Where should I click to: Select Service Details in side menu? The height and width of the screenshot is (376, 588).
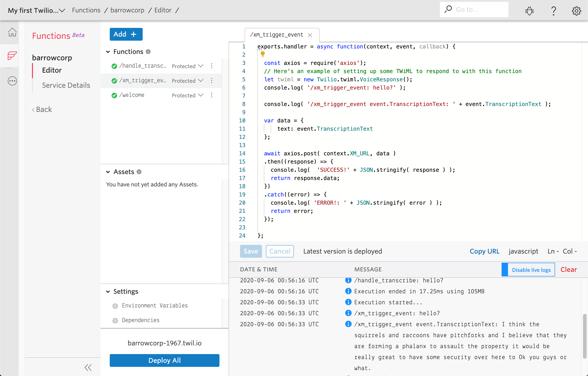(x=66, y=85)
